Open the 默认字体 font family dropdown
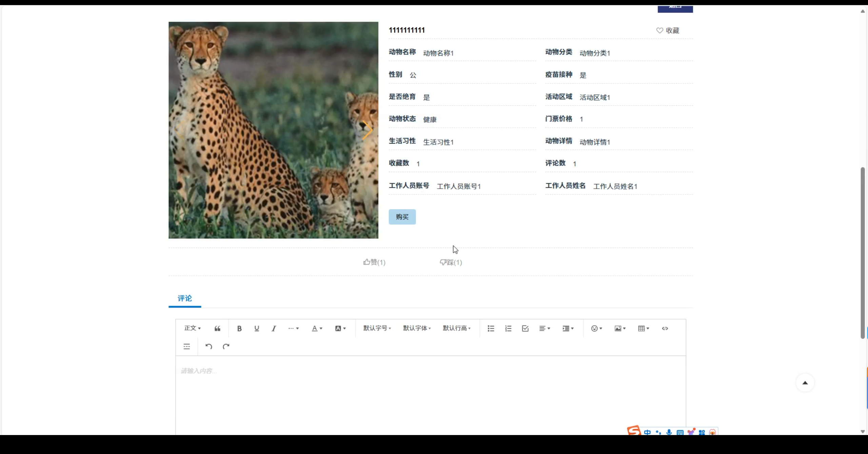Viewport: 868px width, 454px height. (x=417, y=328)
